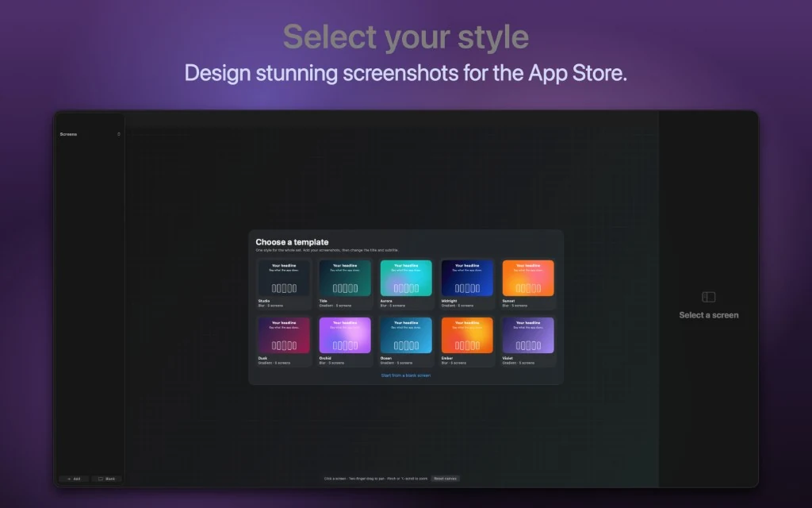
Task: Click the Screens sidebar header
Action: click(x=68, y=134)
